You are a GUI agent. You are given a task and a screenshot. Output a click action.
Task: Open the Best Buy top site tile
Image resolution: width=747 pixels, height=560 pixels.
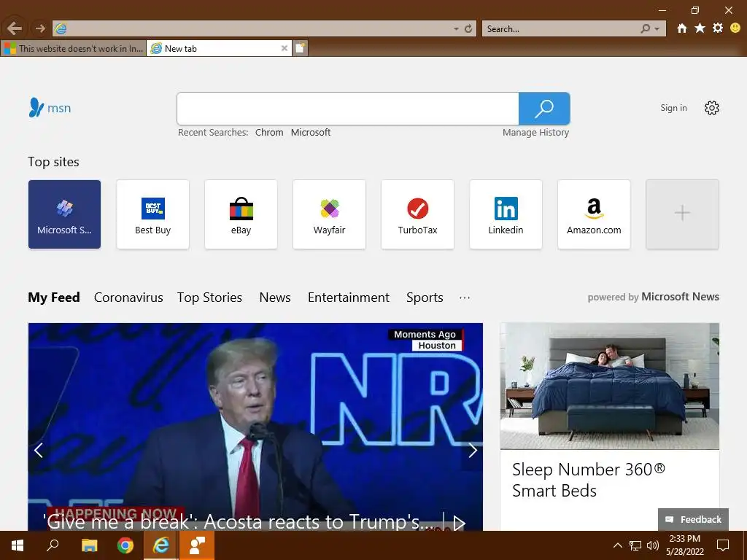coord(152,214)
